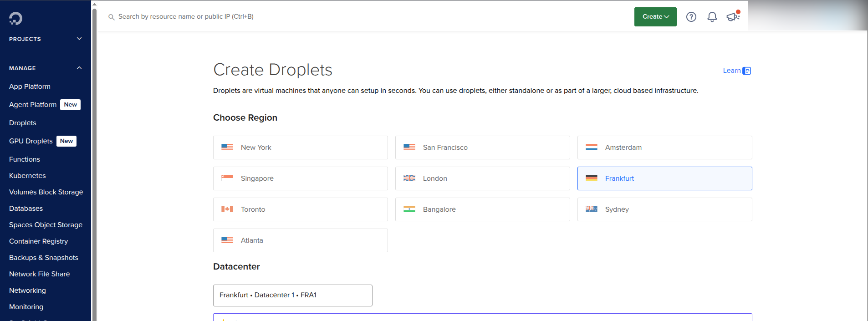Open the notifications bell icon
This screenshot has width=868, height=321.
click(712, 17)
